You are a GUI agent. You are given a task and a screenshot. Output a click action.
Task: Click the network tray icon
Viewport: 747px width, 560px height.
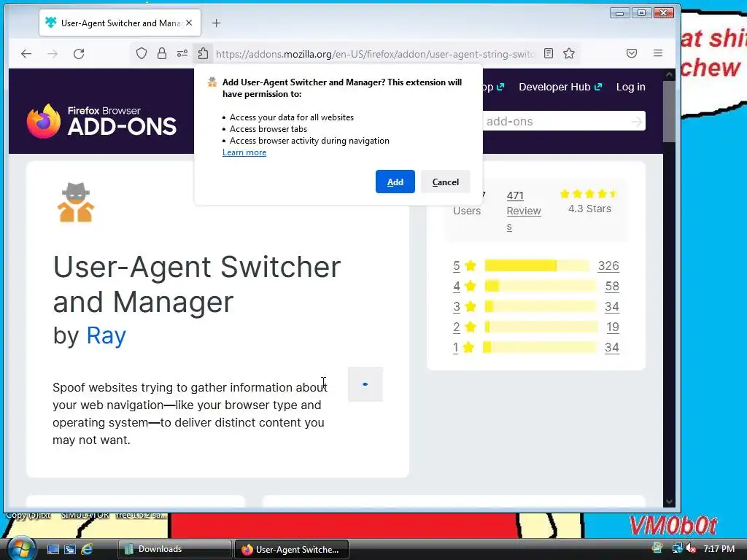coord(677,548)
